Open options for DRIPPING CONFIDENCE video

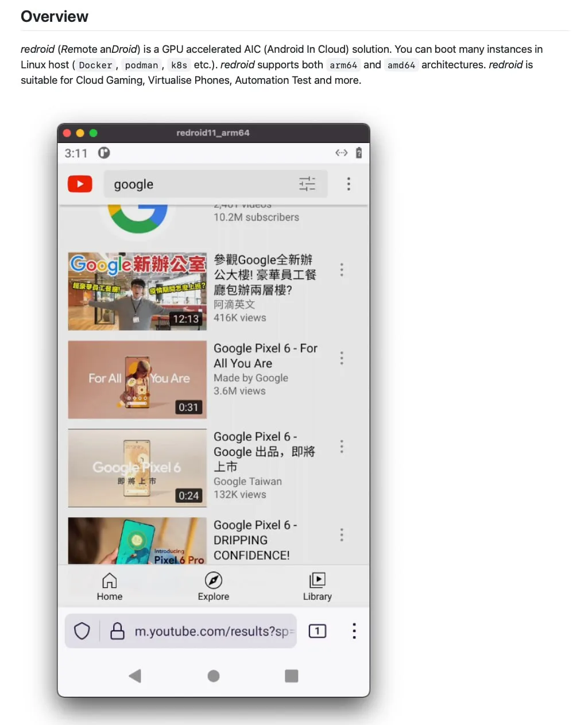(342, 535)
